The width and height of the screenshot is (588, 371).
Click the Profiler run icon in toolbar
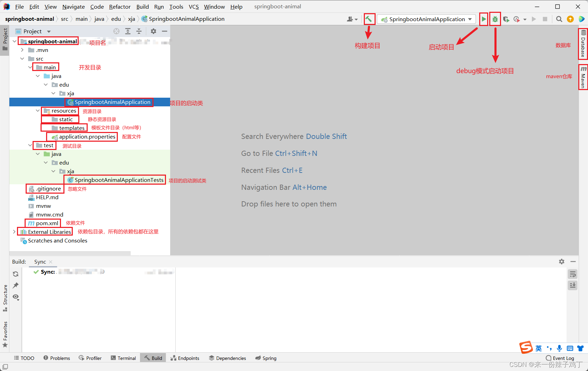point(517,19)
